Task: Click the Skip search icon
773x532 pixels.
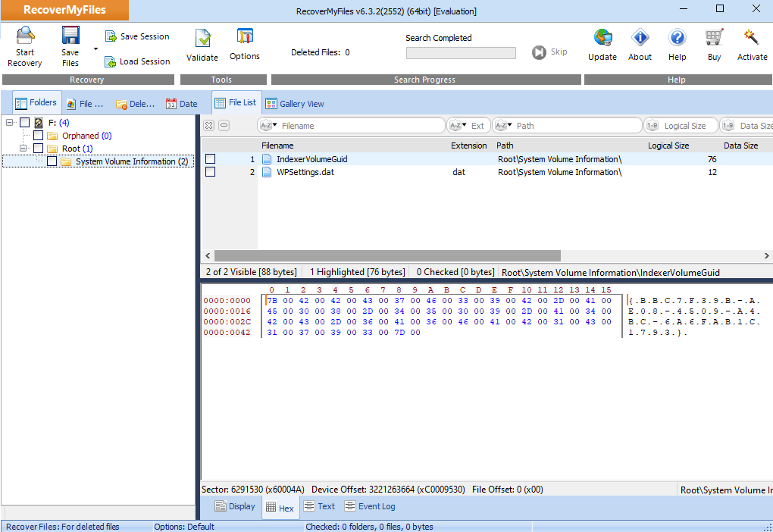Action: coord(539,52)
